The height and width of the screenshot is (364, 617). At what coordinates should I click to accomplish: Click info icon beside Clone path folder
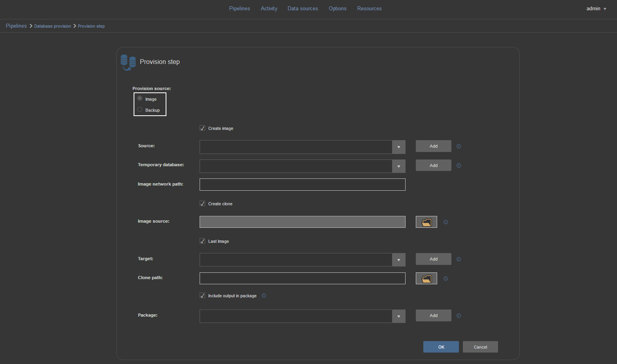[445, 279]
